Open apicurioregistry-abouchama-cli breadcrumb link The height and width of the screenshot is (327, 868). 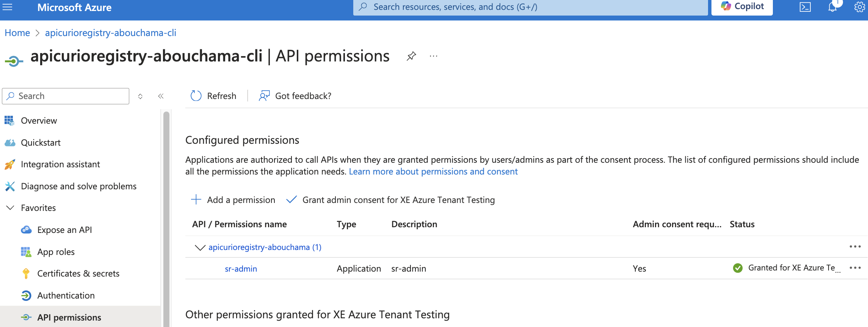pos(111,33)
